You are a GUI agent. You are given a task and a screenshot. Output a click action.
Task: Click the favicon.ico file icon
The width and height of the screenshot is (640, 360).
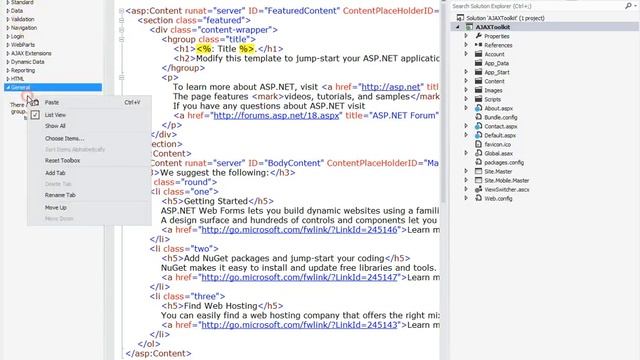(478, 144)
